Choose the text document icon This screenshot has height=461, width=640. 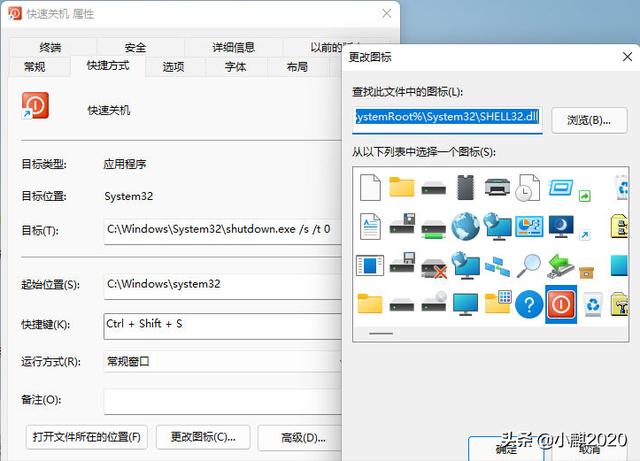tap(370, 226)
